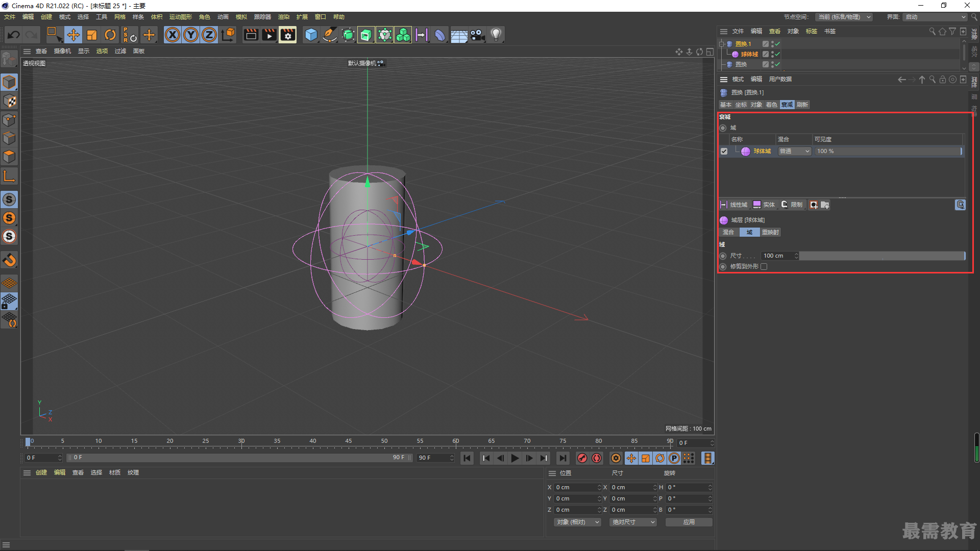This screenshot has height=551, width=980.
Task: Open the 对象 (相对) coordinate dropdown
Action: pos(577,522)
